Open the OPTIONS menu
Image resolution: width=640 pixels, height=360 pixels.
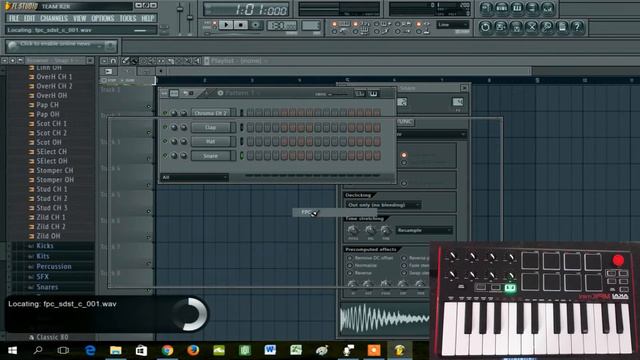coord(102,18)
